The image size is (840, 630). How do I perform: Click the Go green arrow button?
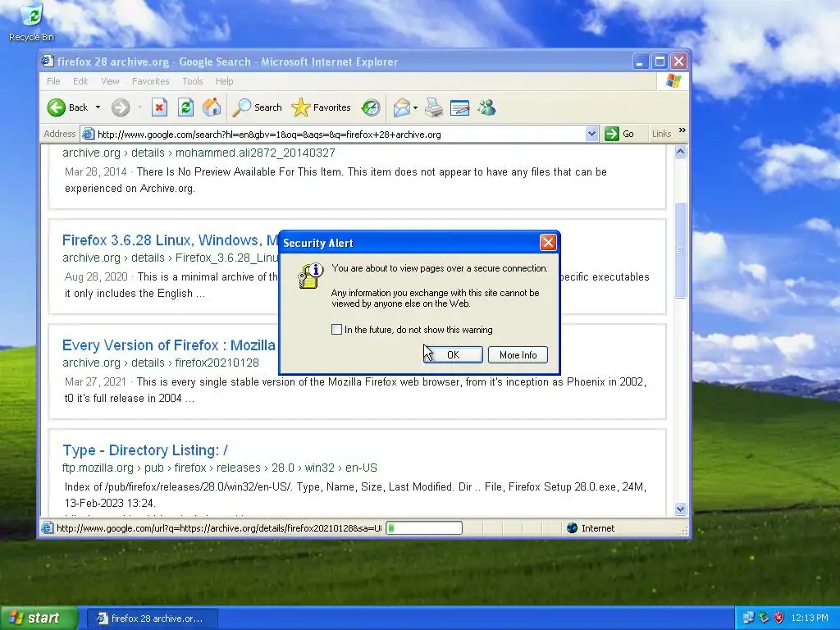pos(611,134)
